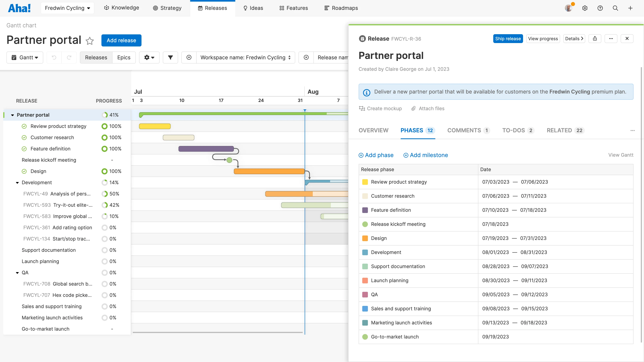Open the Fredwin Cycling workspace dropdown
The width and height of the screenshot is (644, 362).
[67, 8]
